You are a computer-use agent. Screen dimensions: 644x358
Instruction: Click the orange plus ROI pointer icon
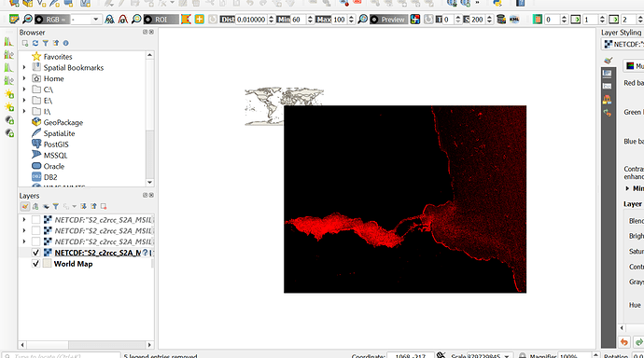tap(200, 20)
